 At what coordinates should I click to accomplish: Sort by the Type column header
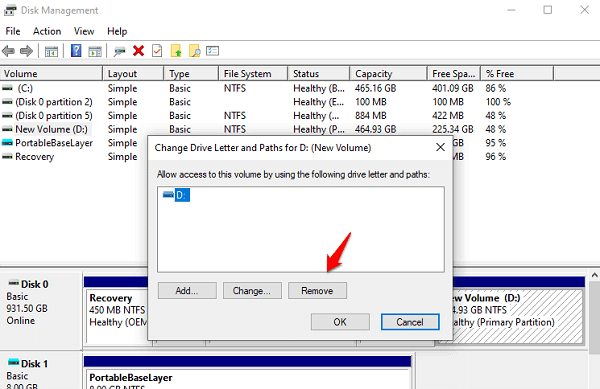tap(191, 73)
